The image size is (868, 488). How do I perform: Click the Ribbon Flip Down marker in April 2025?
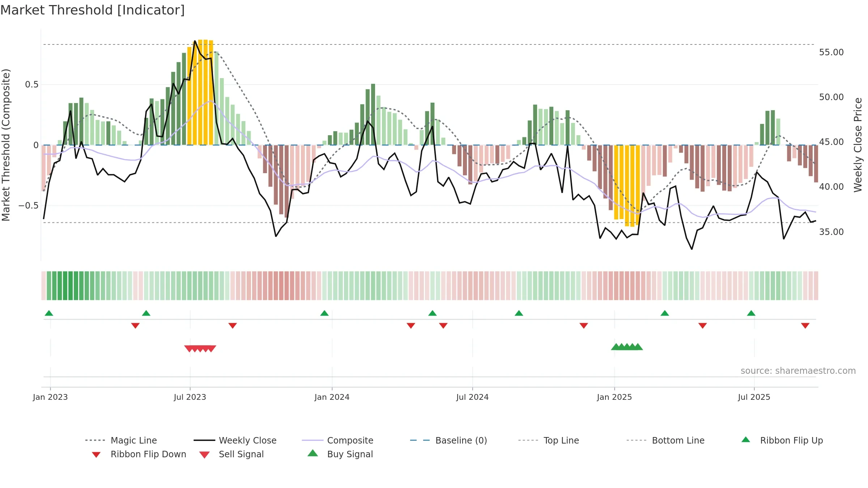(703, 325)
